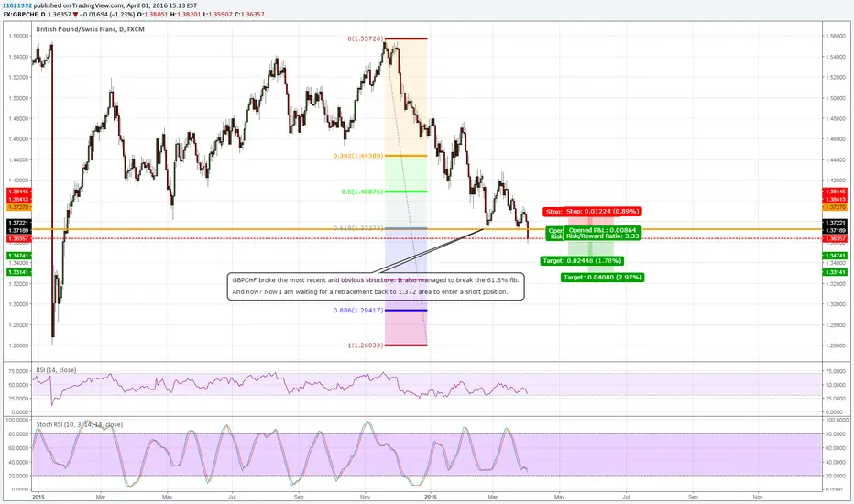Select the green 0.5 Fibonacci level line
The image size is (854, 504).
coord(406,192)
